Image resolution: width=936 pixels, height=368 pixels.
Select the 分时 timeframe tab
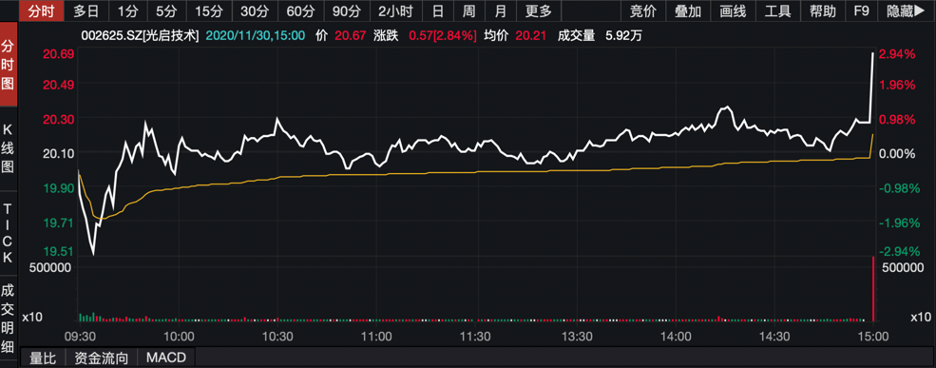click(41, 11)
